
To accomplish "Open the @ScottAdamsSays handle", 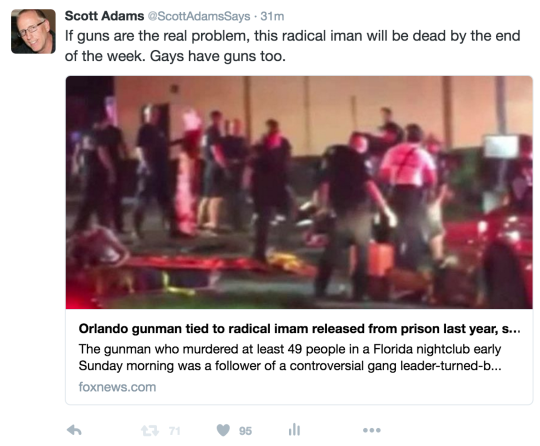I will point(199,16).
